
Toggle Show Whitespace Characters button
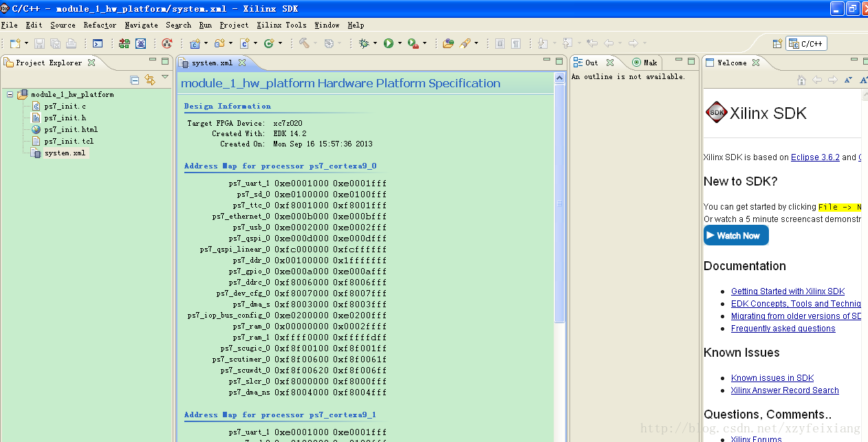tap(515, 43)
